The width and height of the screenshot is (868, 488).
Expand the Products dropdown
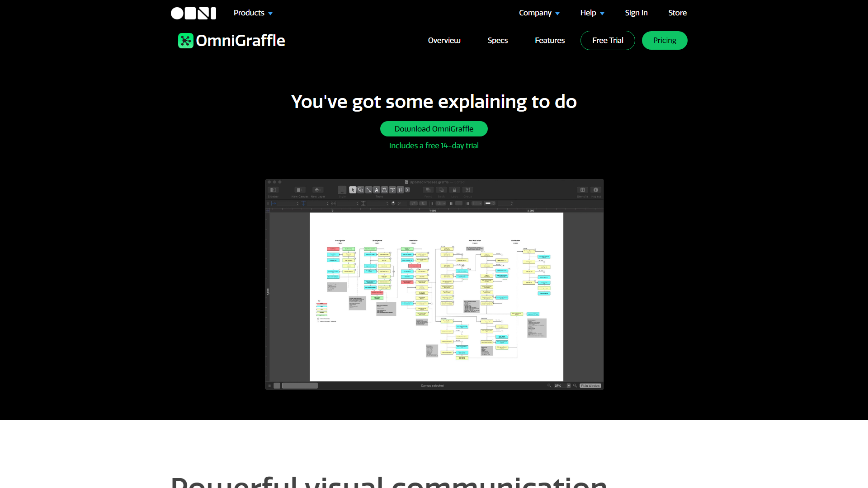coord(252,13)
